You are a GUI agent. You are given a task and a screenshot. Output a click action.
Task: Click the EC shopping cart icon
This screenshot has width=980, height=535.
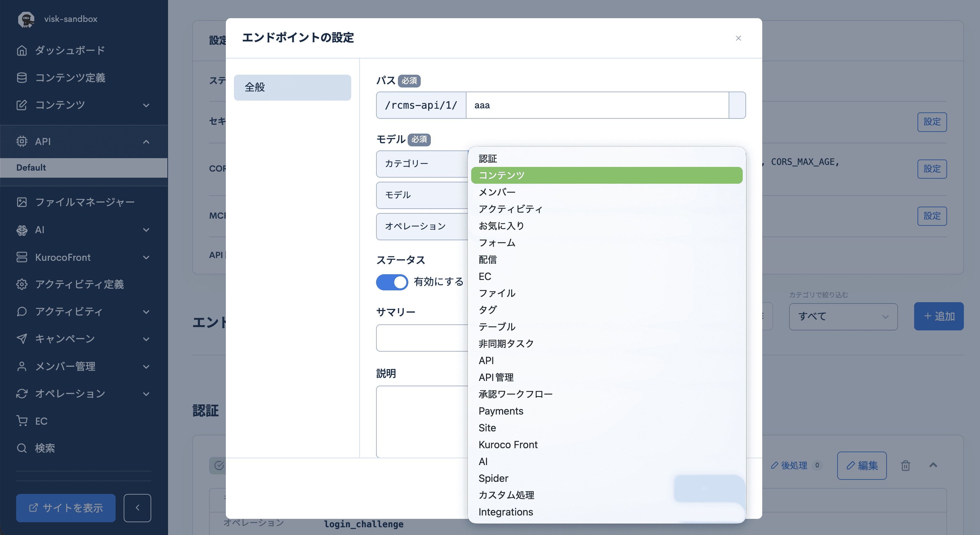22,421
